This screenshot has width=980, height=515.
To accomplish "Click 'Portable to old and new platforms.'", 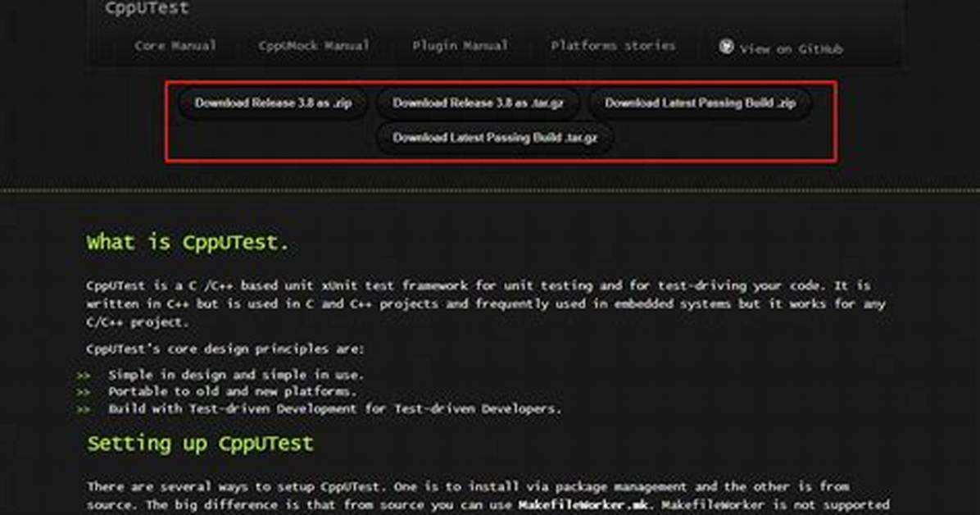I will 233,392.
